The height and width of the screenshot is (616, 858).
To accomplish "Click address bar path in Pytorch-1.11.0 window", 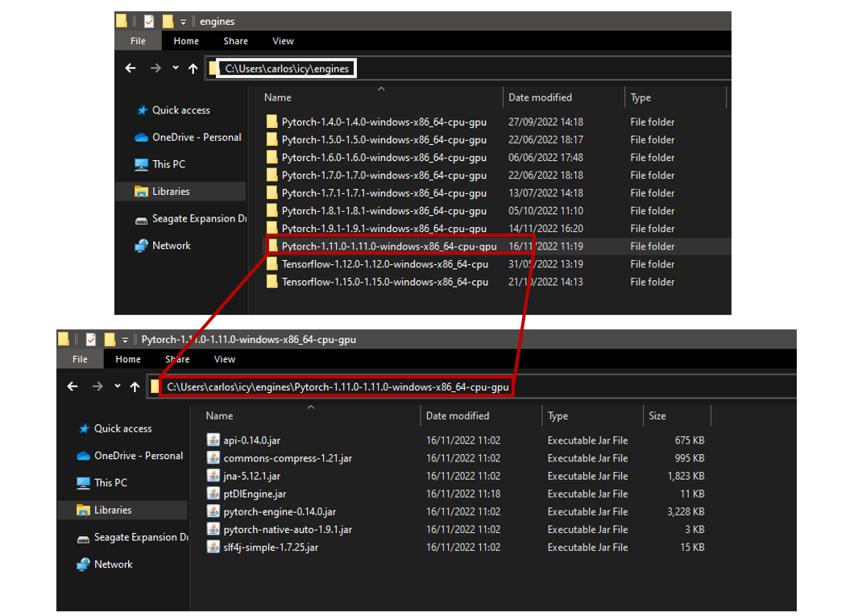I will pos(338,387).
